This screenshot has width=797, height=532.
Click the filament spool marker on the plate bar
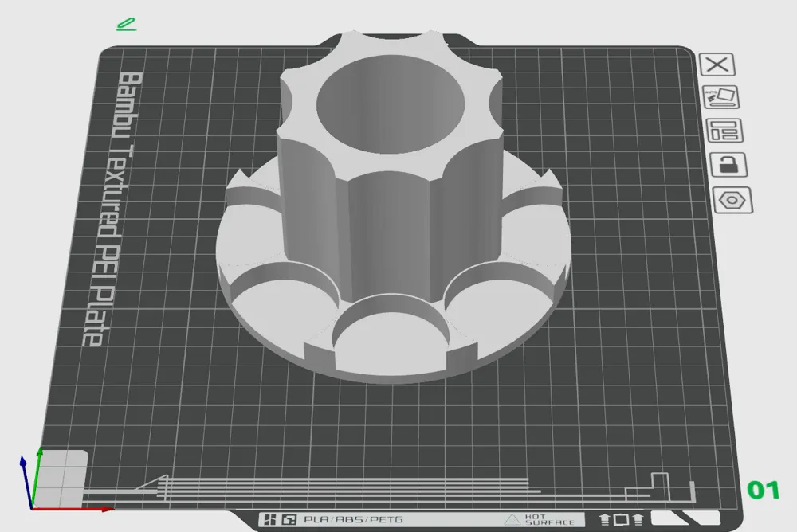pyautogui.click(x=603, y=518)
